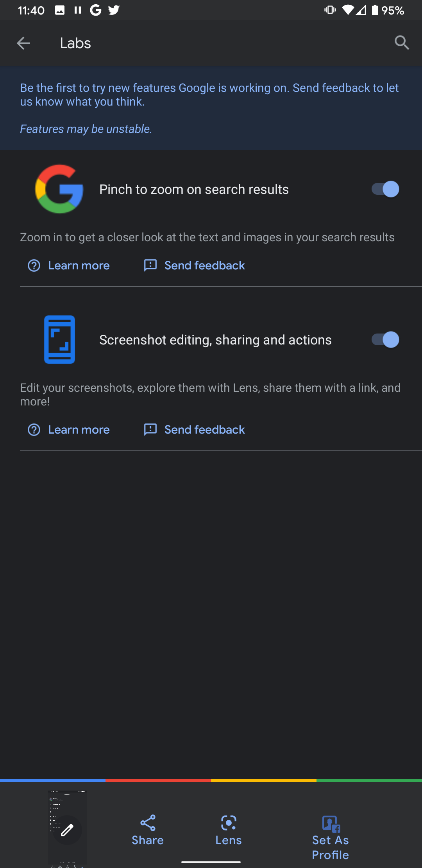Tap the Labs title in the header
422x868 pixels.
coord(75,43)
